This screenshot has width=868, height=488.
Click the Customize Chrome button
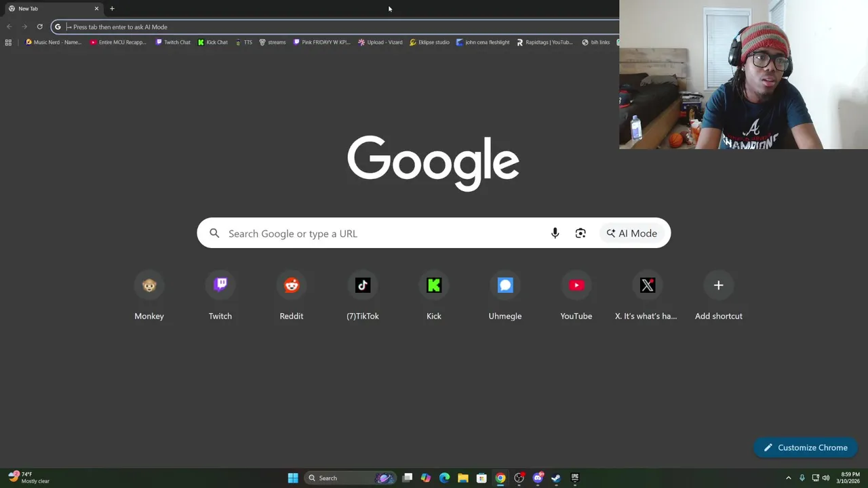(805, 447)
